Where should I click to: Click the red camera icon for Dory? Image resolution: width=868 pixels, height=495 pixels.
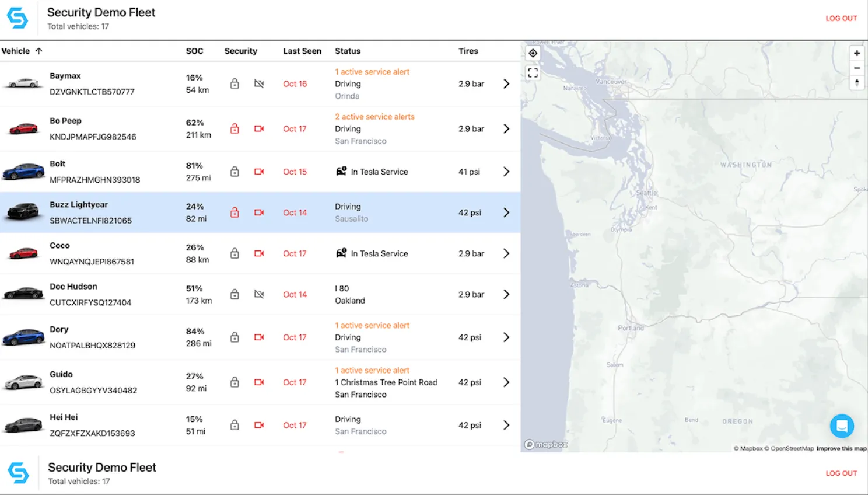(259, 337)
